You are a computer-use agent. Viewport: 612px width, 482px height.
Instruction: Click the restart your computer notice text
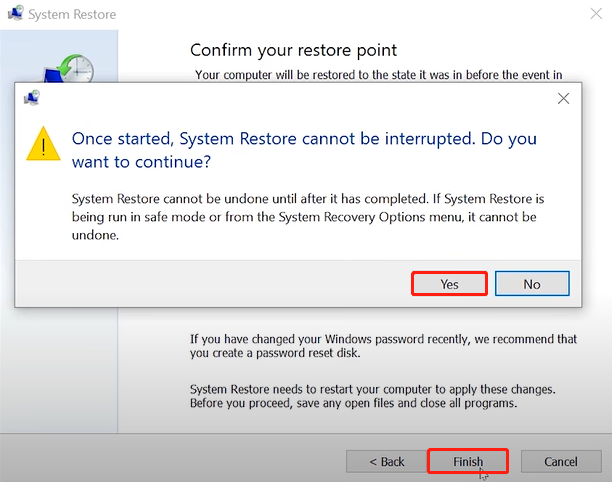pos(372,396)
